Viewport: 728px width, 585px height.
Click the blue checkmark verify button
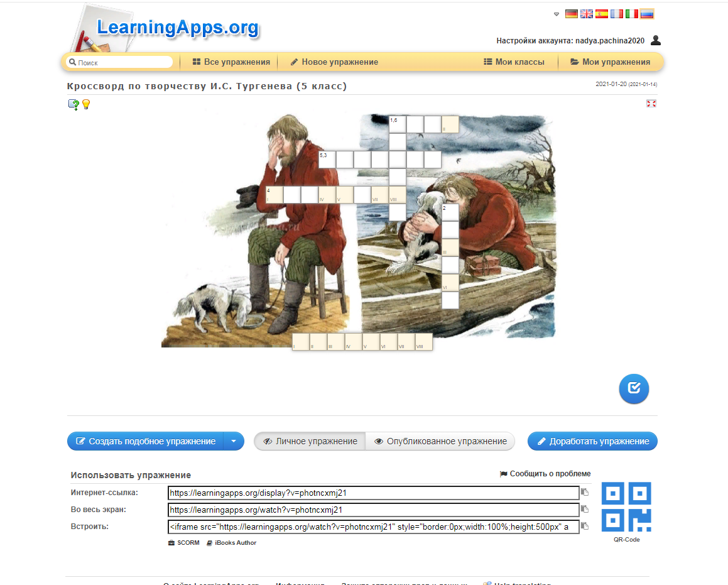pos(634,388)
